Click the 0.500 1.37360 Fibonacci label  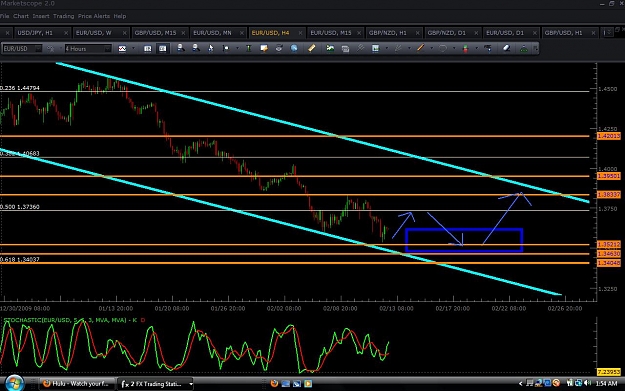(20, 207)
